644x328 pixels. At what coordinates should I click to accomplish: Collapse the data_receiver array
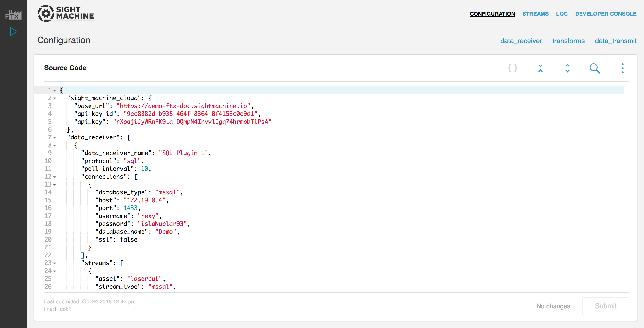(54, 137)
